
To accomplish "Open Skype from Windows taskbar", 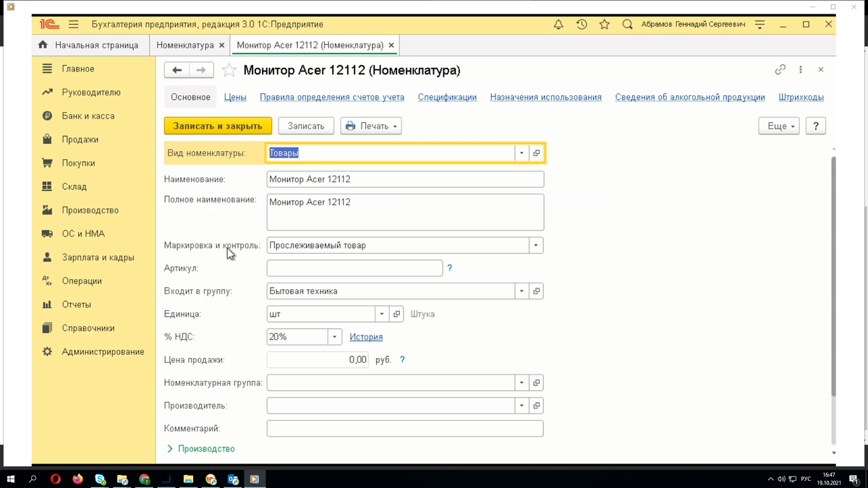I will [100, 479].
